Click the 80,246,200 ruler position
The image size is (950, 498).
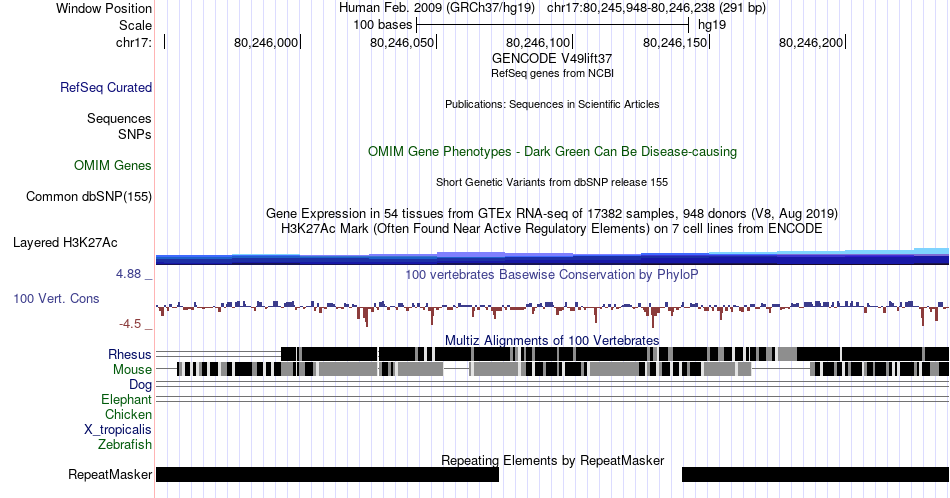[811, 42]
